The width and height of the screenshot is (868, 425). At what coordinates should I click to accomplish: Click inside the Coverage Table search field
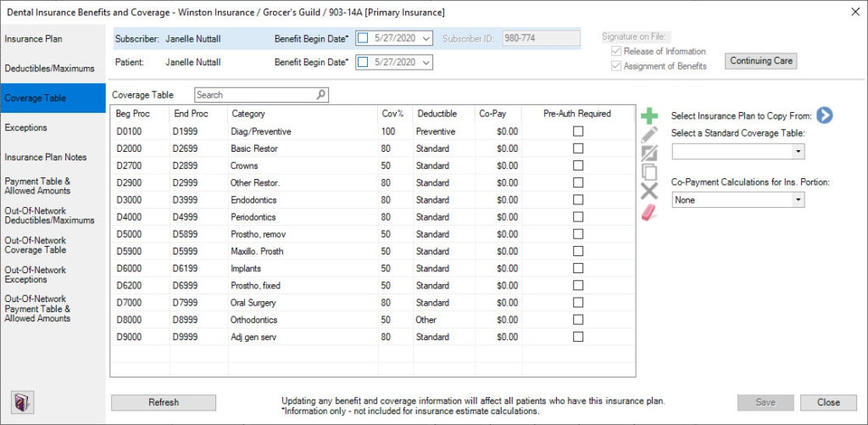tap(254, 95)
